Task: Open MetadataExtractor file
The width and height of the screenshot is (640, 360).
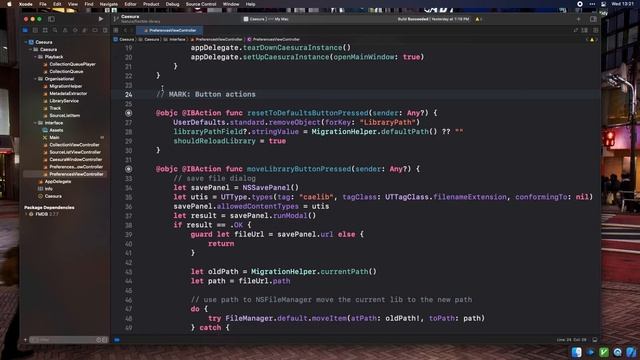Action: pyautogui.click(x=68, y=93)
